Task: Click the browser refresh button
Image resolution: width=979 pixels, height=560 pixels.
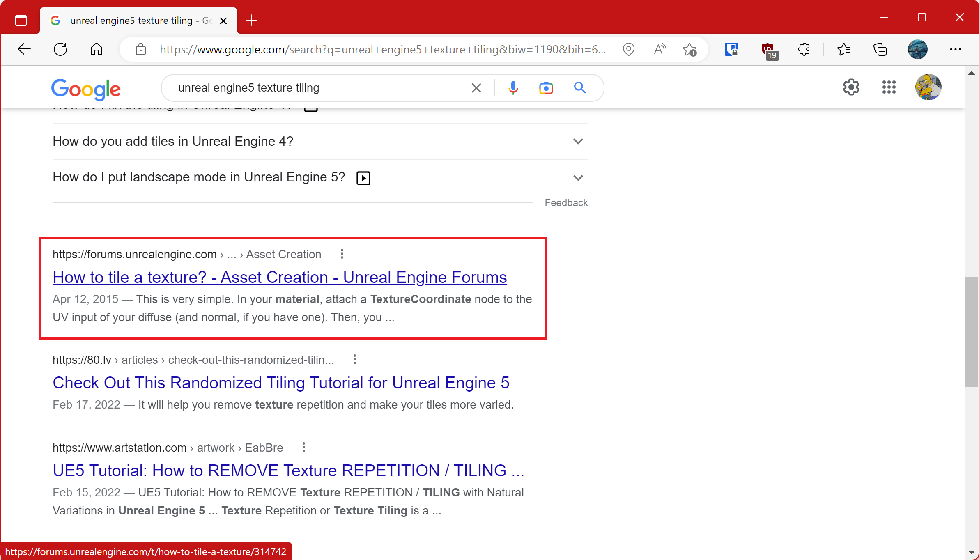Action: click(60, 49)
